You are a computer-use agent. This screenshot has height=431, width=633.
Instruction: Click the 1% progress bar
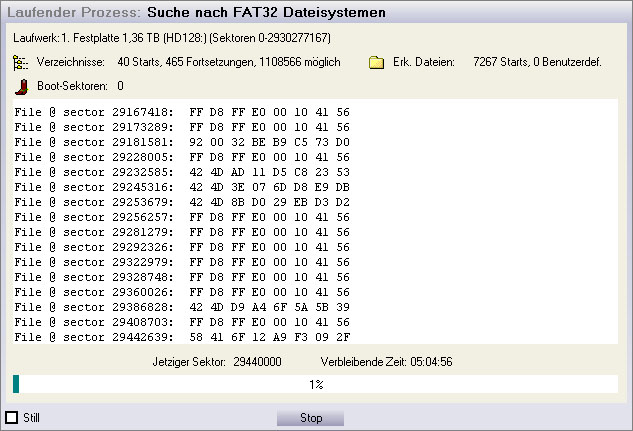pyautogui.click(x=315, y=384)
